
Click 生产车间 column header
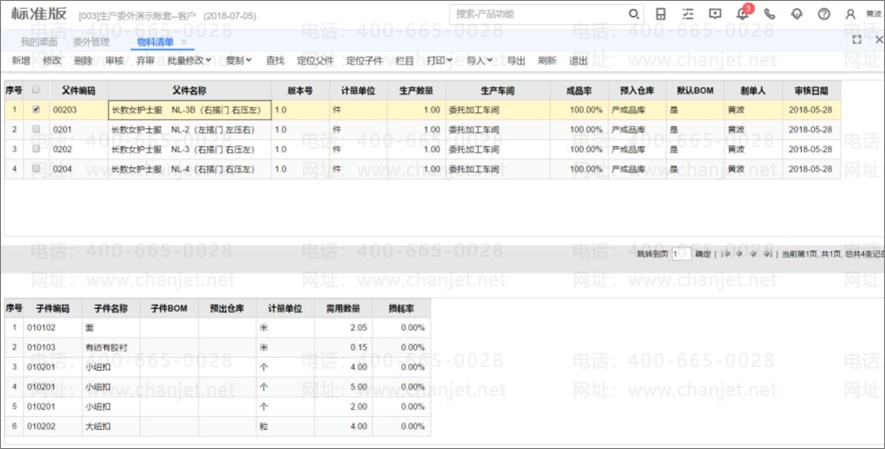tap(498, 90)
